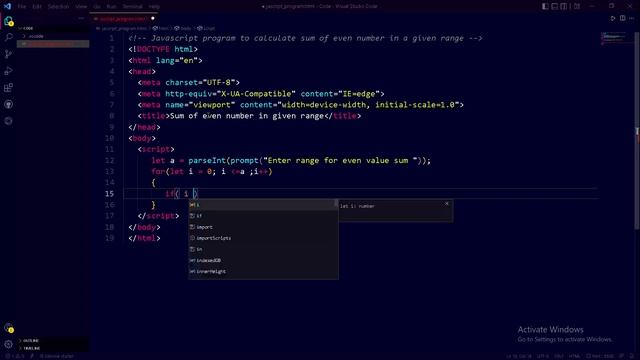640x360 pixels.
Task: Click line number 12 in gutter
Action: 109,160
